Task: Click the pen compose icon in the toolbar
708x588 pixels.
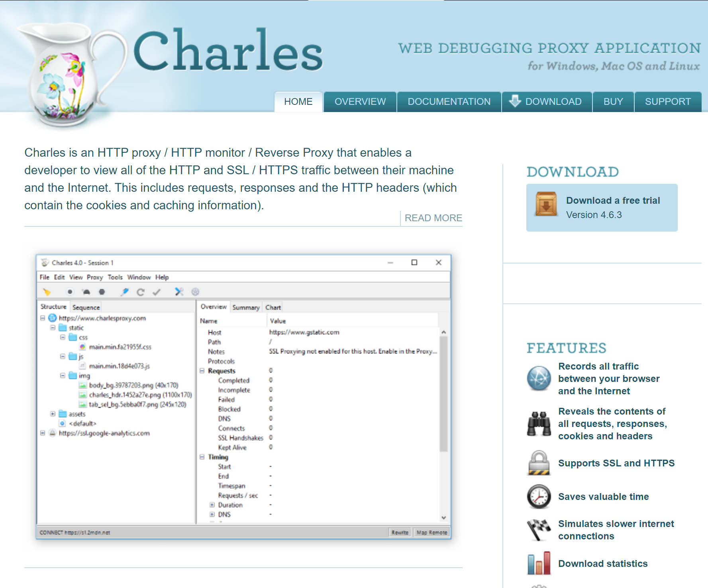Action: point(125,292)
